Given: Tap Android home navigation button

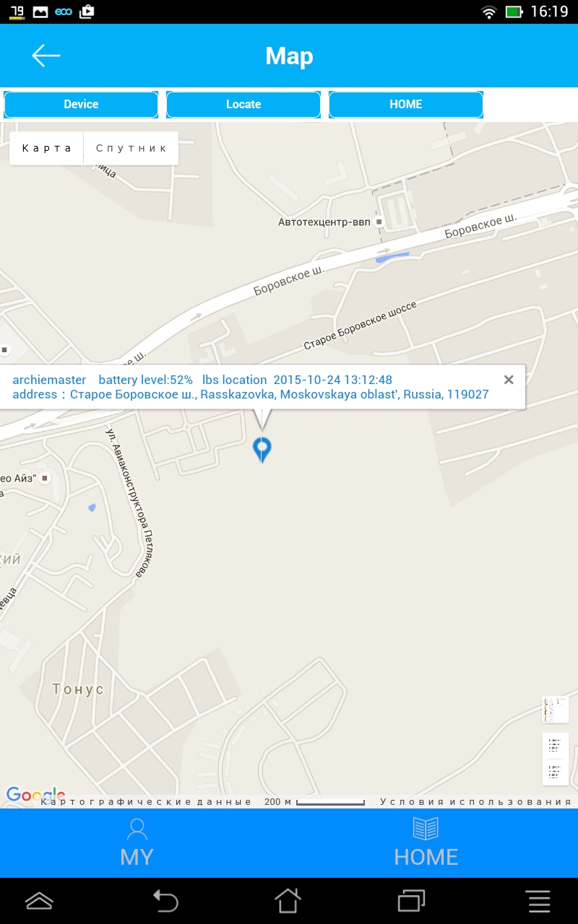Looking at the screenshot, I should (x=288, y=901).
